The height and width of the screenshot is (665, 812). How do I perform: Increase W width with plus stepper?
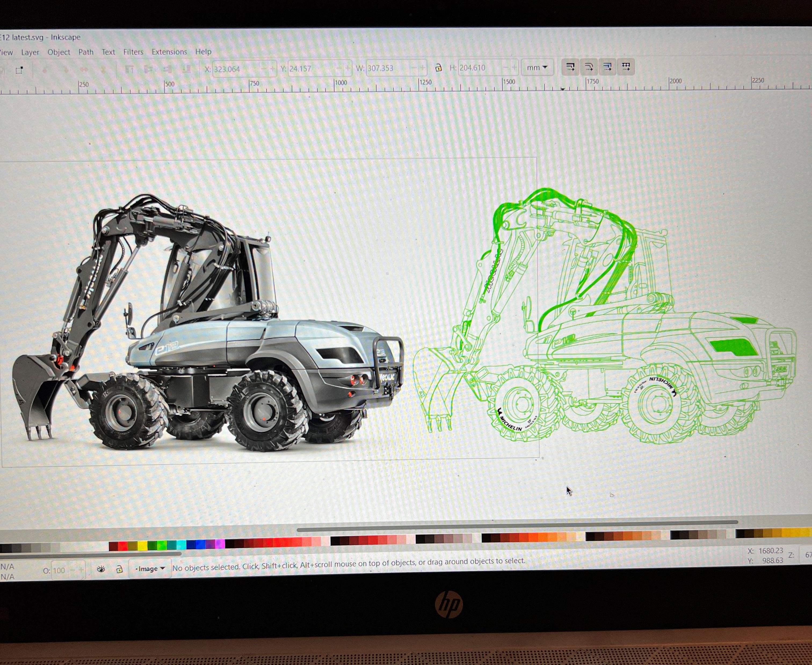(422, 68)
